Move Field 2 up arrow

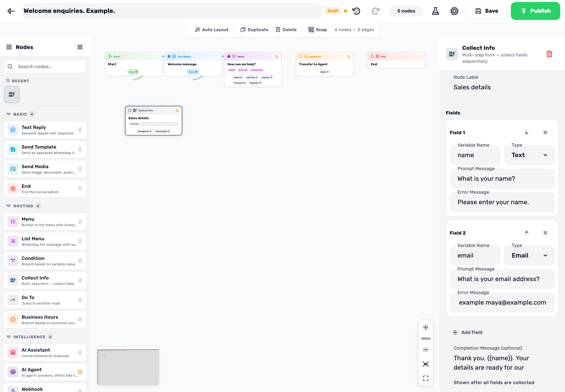click(x=526, y=233)
